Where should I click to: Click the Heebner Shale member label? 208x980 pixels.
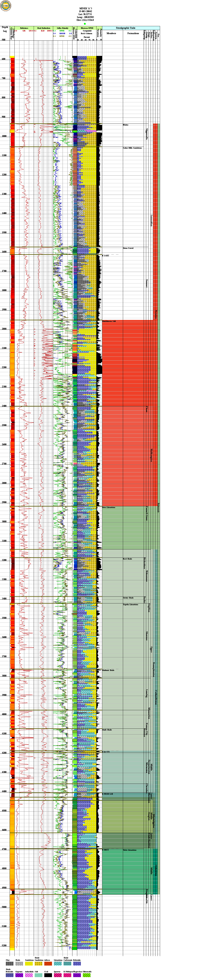pyautogui.click(x=108, y=670)
